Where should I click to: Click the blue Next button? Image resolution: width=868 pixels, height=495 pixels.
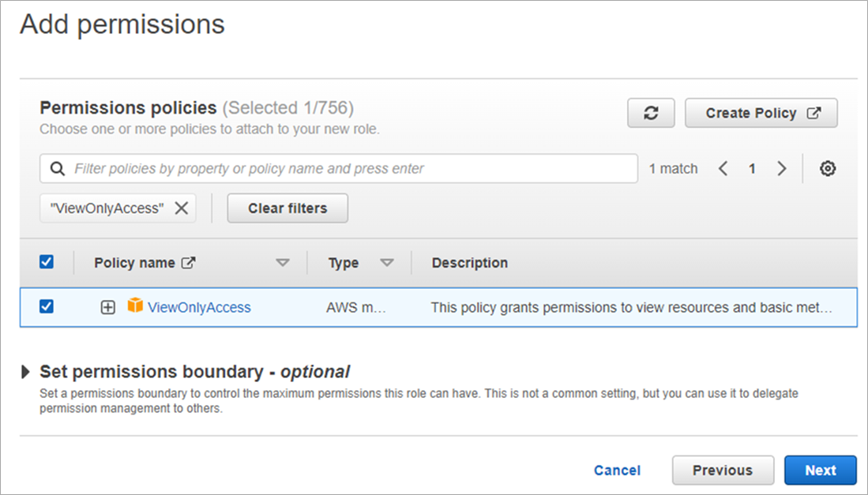click(x=820, y=471)
